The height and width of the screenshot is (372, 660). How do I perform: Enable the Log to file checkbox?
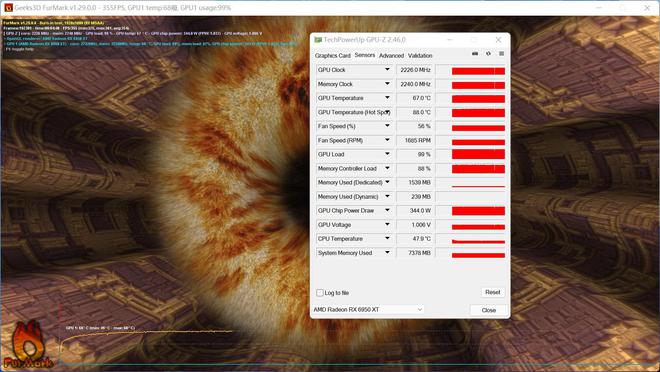(320, 292)
